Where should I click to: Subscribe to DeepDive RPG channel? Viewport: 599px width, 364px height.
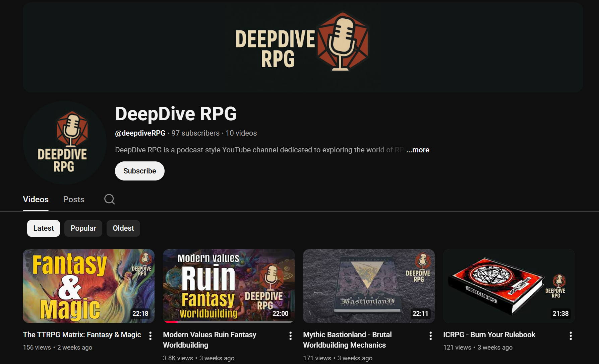point(139,171)
